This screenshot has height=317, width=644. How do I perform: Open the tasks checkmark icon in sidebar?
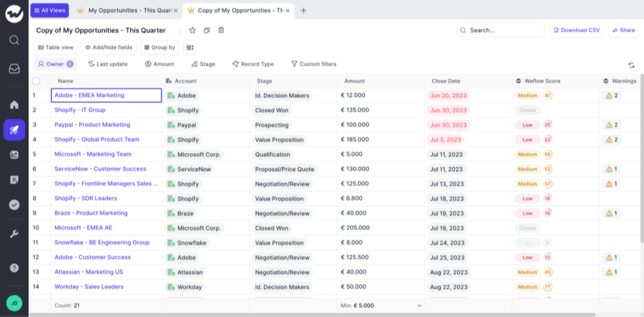tap(14, 204)
